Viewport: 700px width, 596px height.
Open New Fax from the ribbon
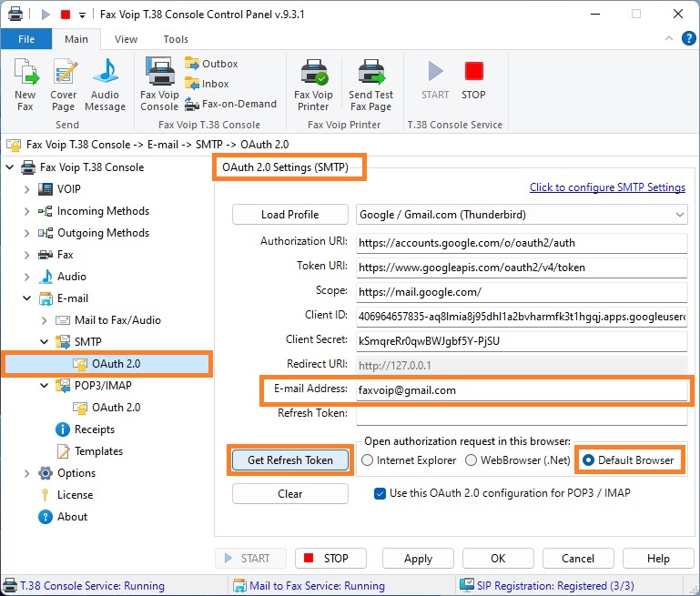(25, 85)
